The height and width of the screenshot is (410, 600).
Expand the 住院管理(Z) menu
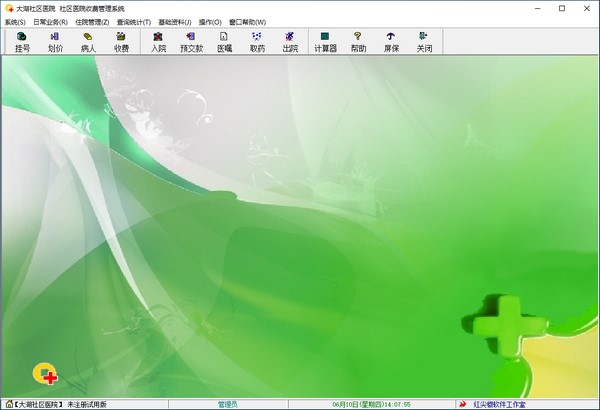point(92,21)
